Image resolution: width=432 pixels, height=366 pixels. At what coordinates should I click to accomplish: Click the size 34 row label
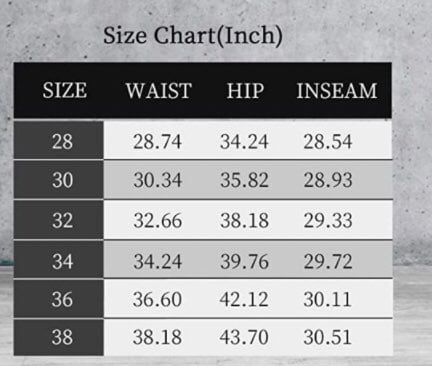[62, 261]
